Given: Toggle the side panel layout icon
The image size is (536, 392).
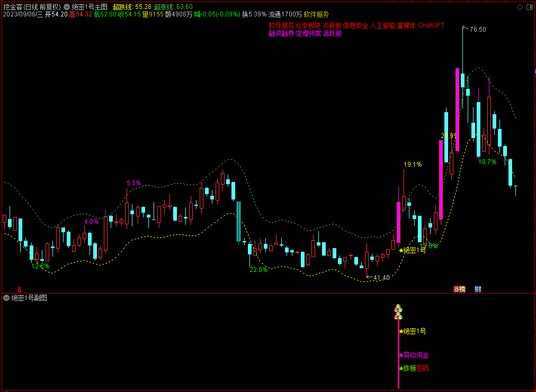Looking at the screenshot, I should point(529,7).
